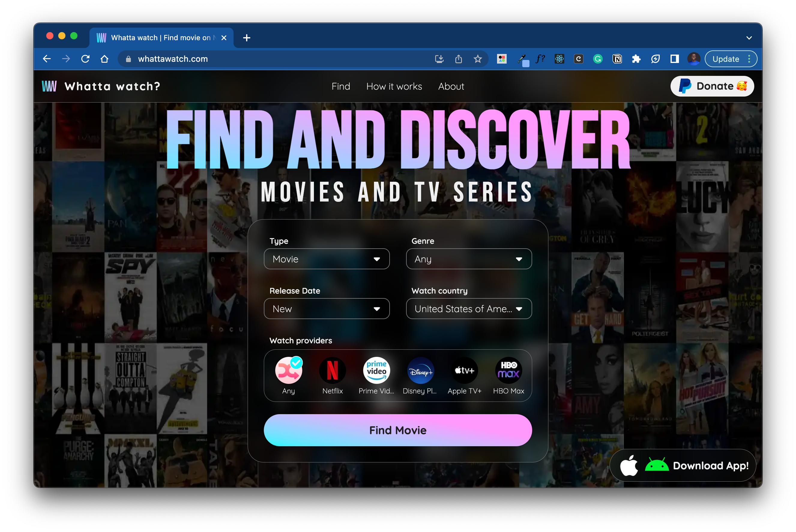Image resolution: width=796 pixels, height=532 pixels.
Task: Open the React developer tools extension
Action: (559, 59)
